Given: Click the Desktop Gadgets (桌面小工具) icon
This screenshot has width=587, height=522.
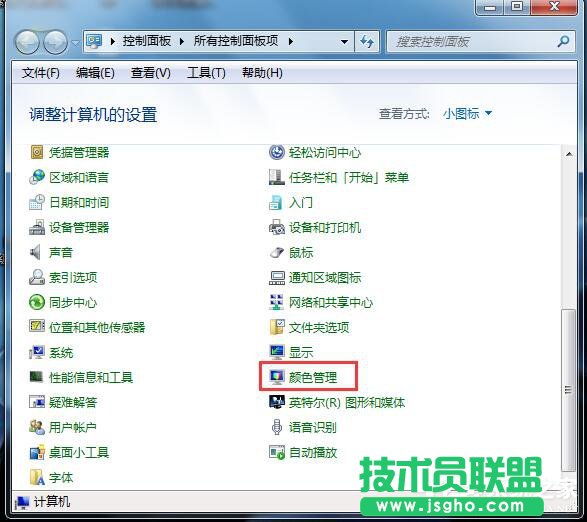Looking at the screenshot, I should (x=37, y=452).
